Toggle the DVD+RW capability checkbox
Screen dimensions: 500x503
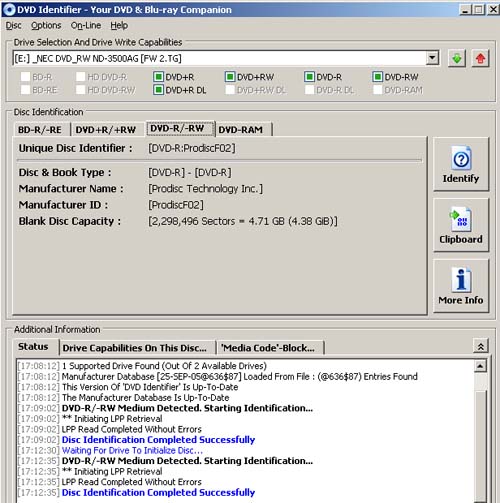(x=230, y=77)
